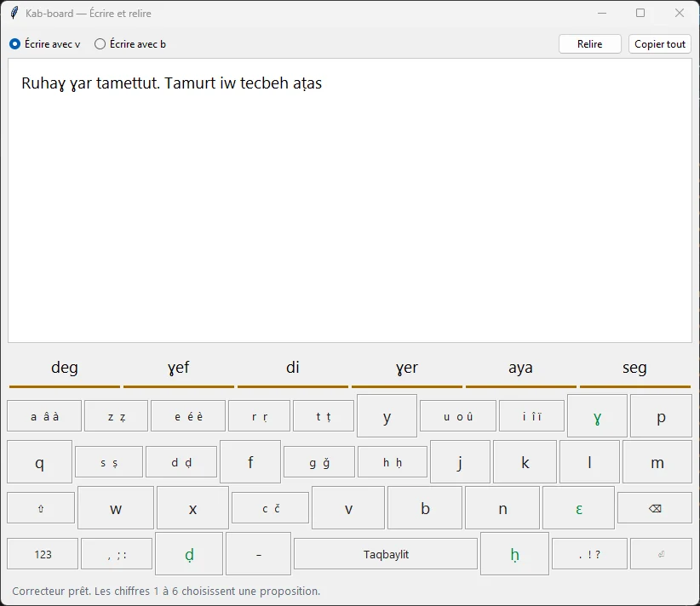Image resolution: width=700 pixels, height=606 pixels.
Task: Tap the 'e é è' key
Action: click(188, 416)
